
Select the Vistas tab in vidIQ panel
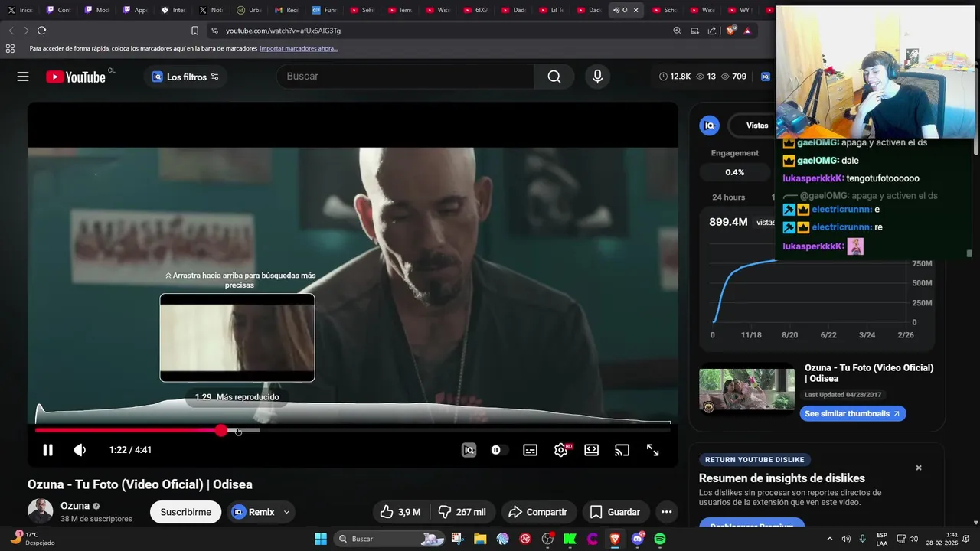point(756,126)
